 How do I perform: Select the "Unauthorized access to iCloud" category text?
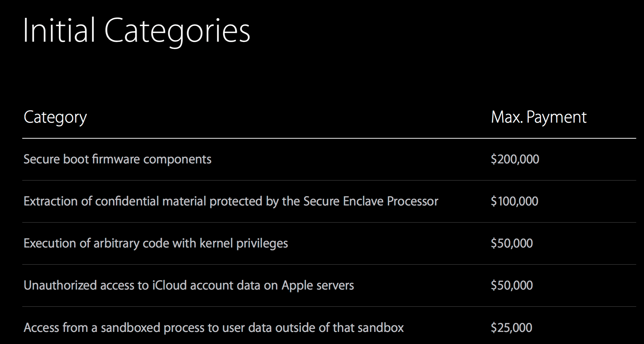point(189,285)
